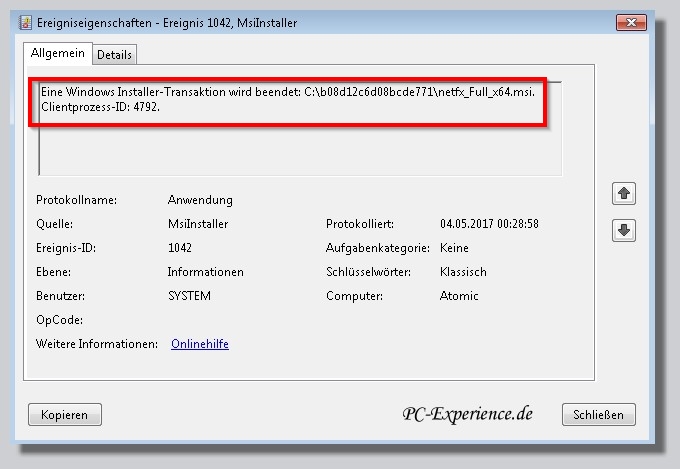The height and width of the screenshot is (469, 680).
Task: Open the Onlinehilfe link
Action: 200,344
